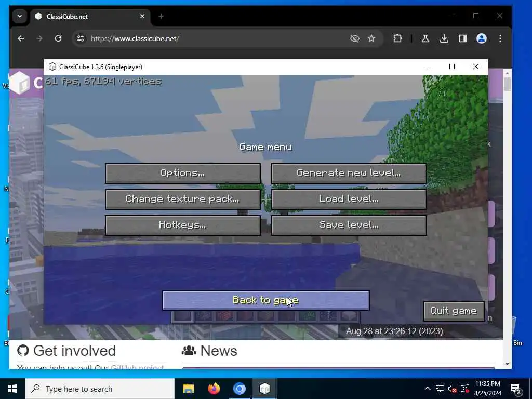Open the taskbar clock and date
532x399 pixels.
point(487,389)
